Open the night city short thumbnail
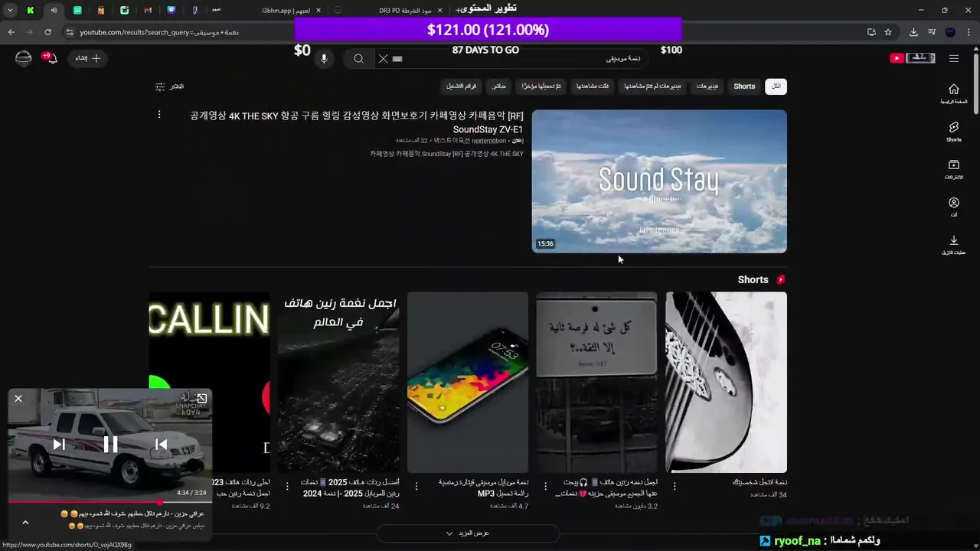 [x=338, y=382]
